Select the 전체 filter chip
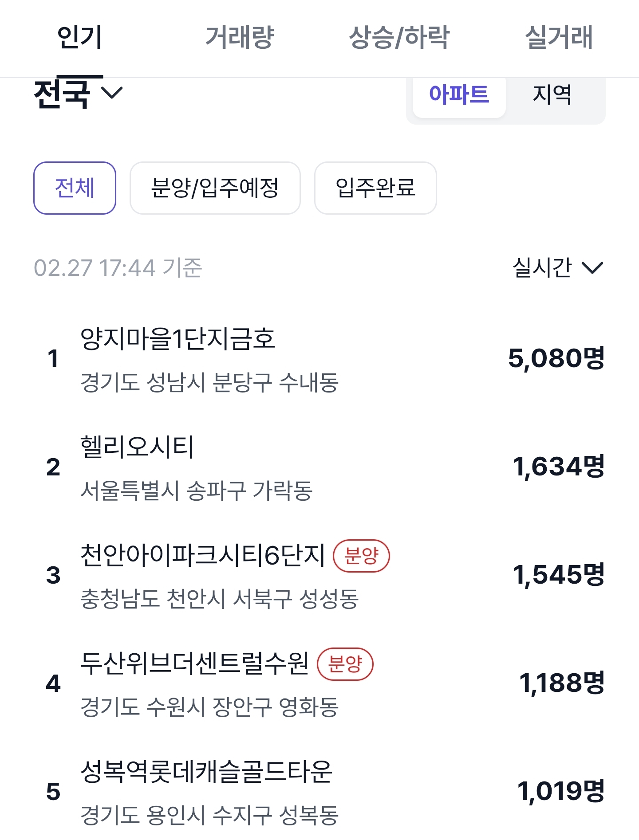The height and width of the screenshot is (840, 639). [75, 188]
